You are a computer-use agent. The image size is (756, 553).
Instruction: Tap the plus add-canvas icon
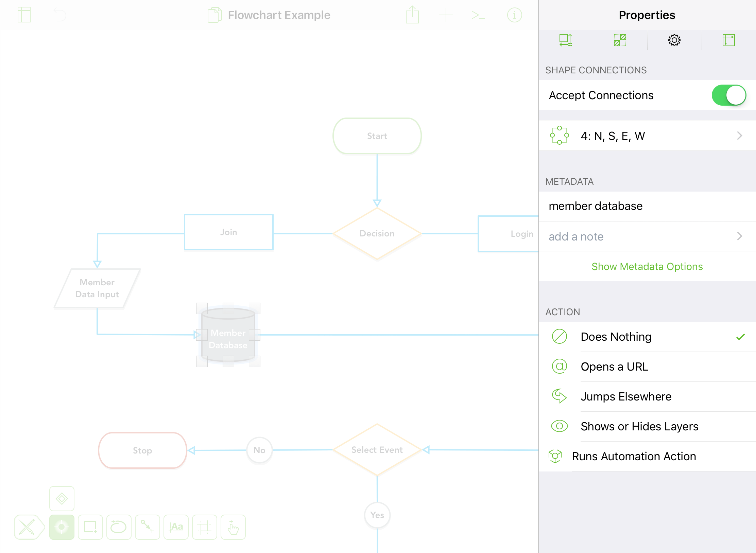pos(446,15)
